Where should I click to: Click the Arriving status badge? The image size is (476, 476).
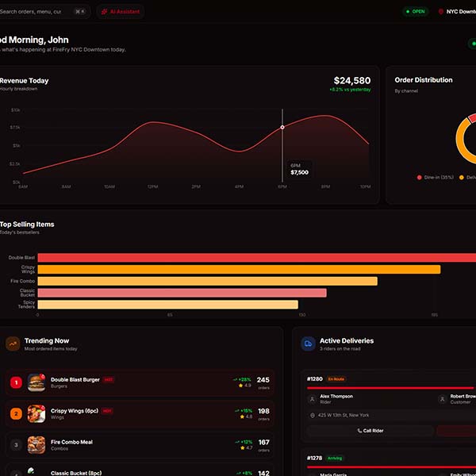click(x=335, y=459)
